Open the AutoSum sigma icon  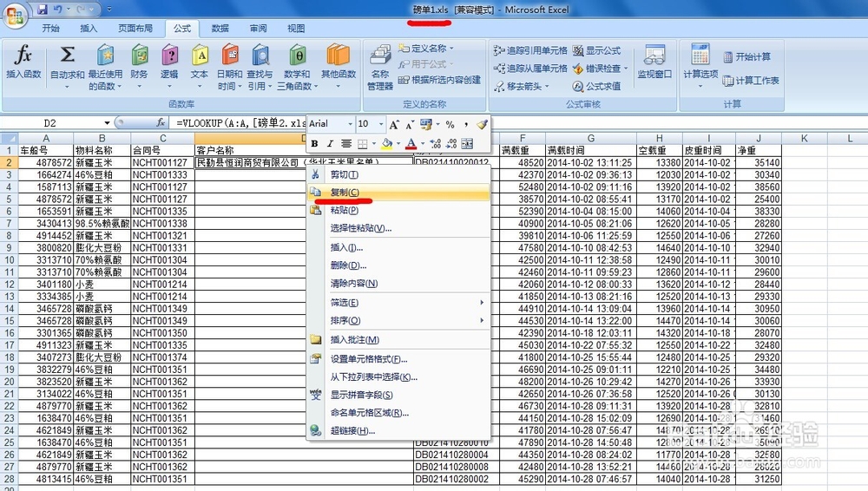tap(67, 55)
